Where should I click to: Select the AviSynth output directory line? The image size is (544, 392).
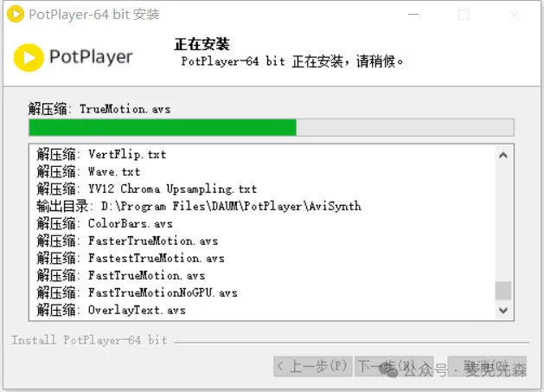pos(199,206)
